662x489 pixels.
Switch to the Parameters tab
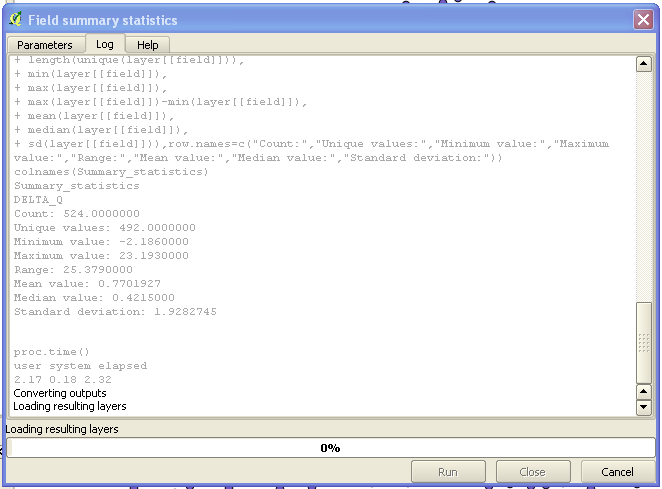[45, 45]
